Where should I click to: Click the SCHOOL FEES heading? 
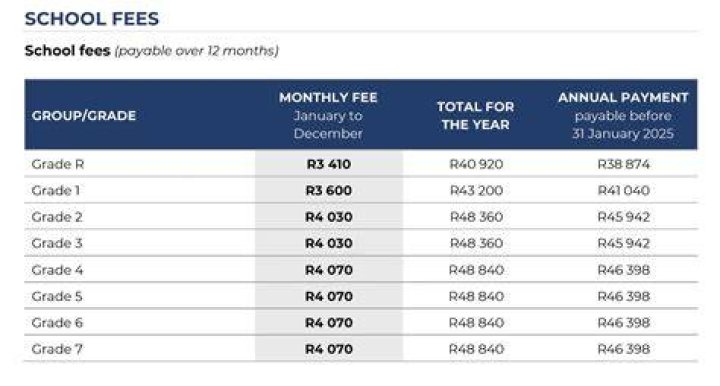92,19
